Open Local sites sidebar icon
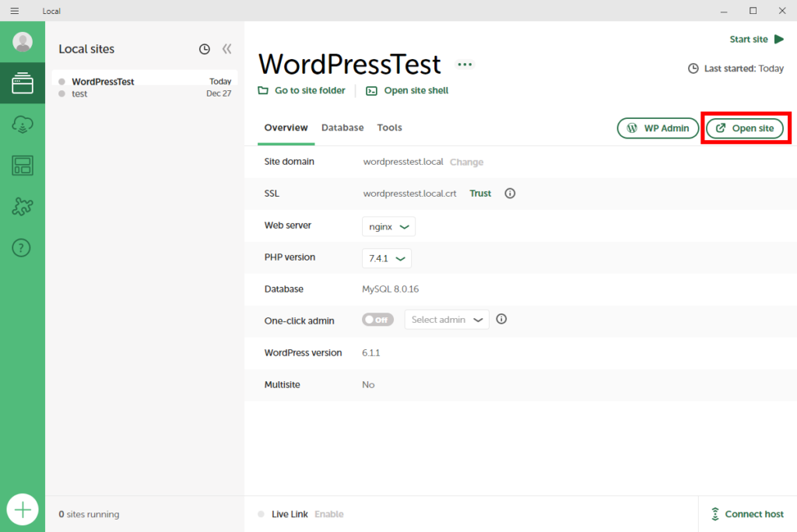797x532 pixels. click(x=23, y=83)
